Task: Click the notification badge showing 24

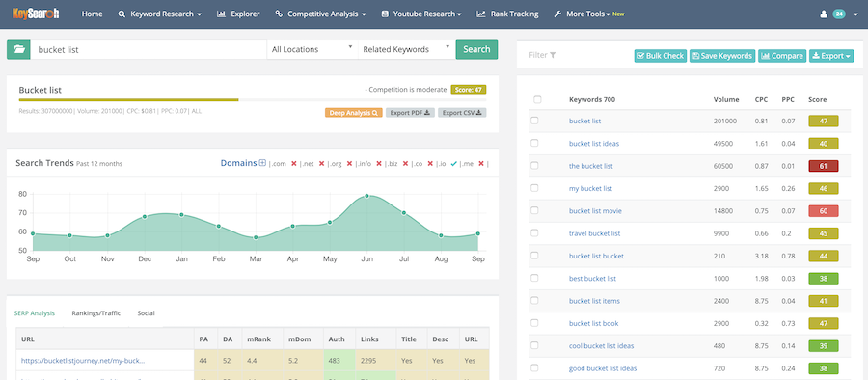Action: tap(839, 14)
